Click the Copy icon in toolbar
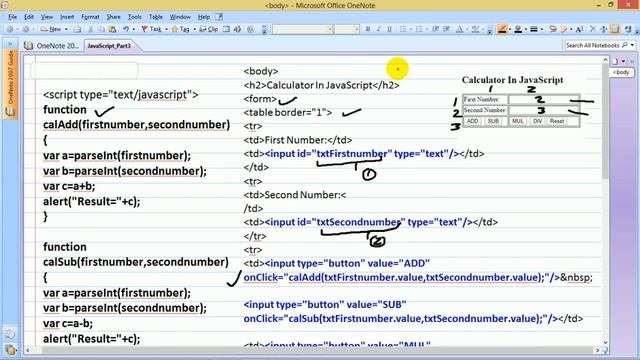The image size is (640, 360). [102, 29]
